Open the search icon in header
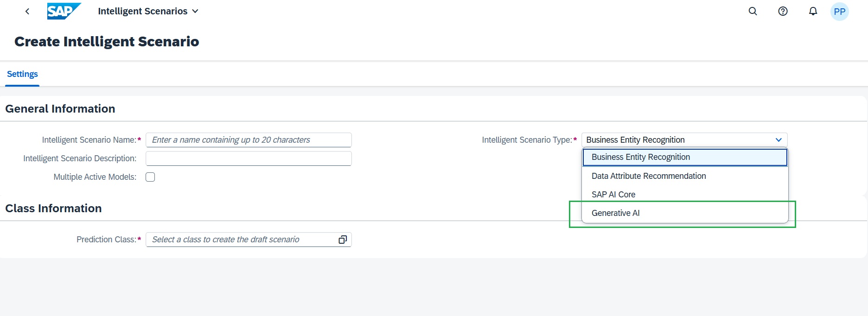 point(753,11)
